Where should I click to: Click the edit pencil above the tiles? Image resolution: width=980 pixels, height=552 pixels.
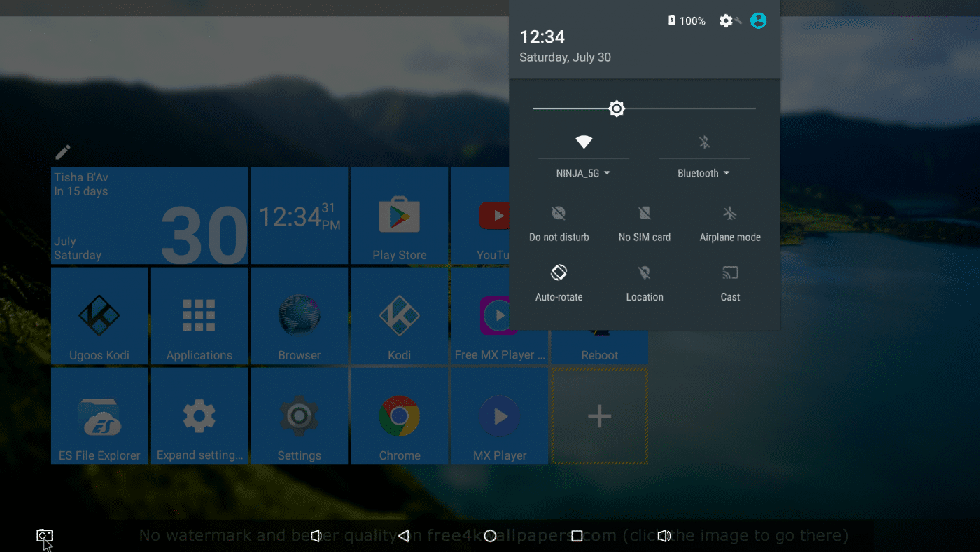click(63, 152)
